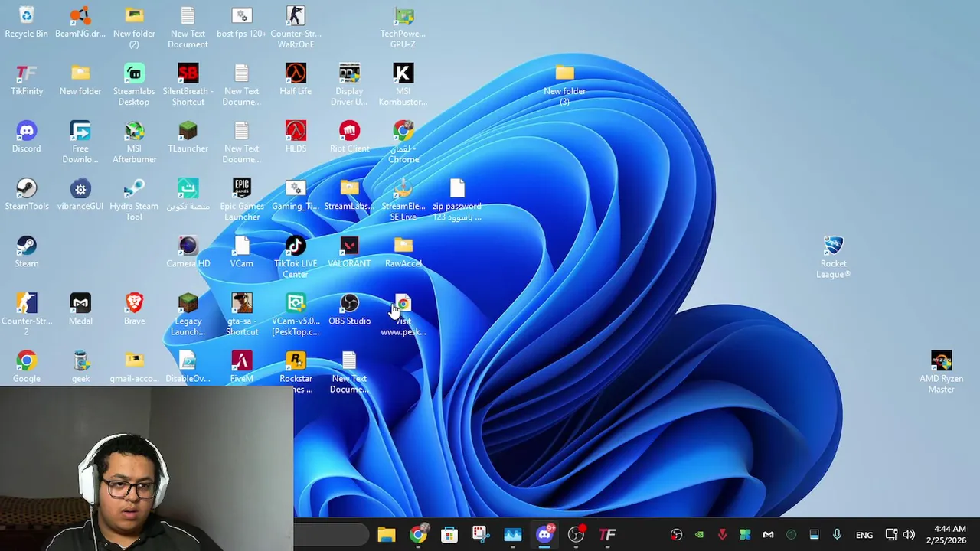
Task: Open Free Download Manager desktop icon
Action: click(80, 142)
